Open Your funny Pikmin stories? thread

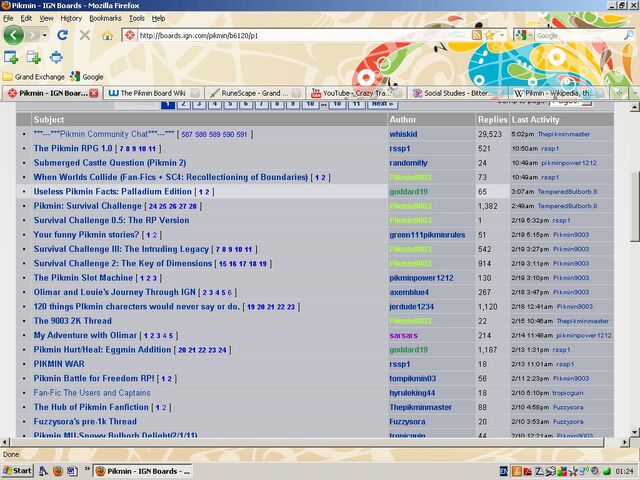click(86, 235)
